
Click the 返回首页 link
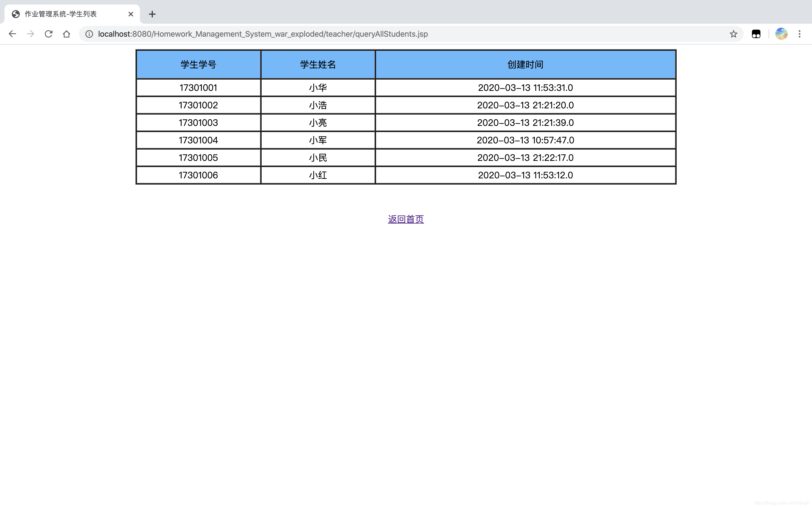coord(406,219)
